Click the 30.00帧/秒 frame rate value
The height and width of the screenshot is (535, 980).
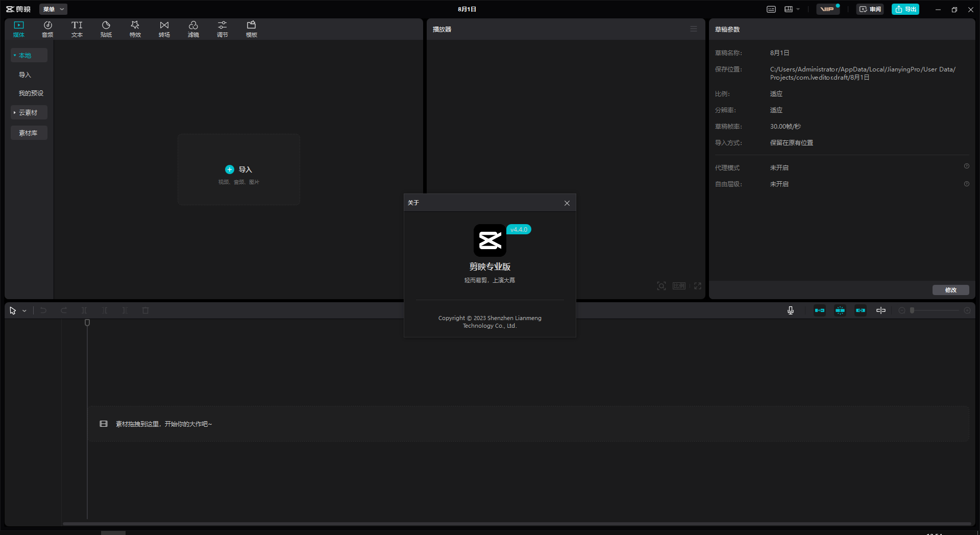786,127
